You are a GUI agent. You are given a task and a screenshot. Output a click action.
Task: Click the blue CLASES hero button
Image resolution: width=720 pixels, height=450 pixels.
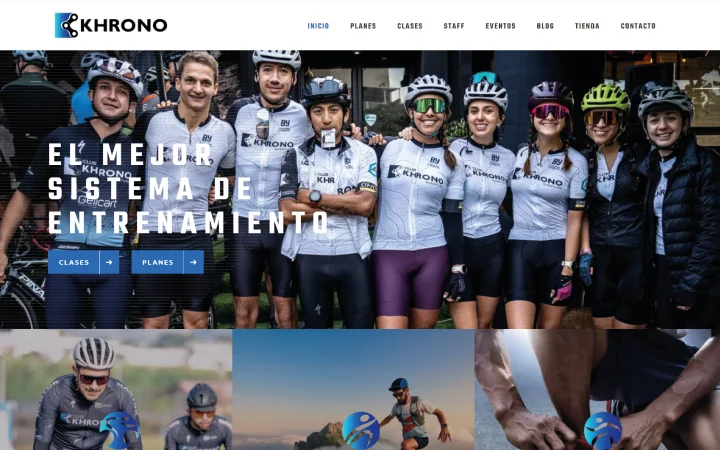[84, 262]
